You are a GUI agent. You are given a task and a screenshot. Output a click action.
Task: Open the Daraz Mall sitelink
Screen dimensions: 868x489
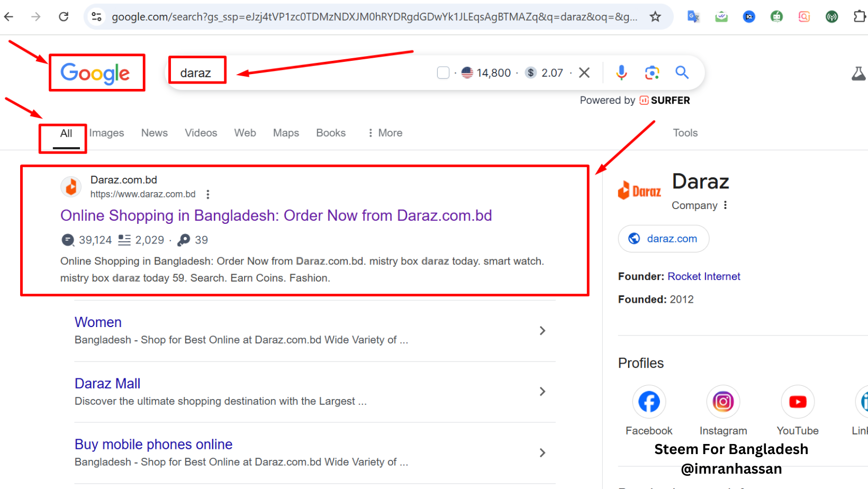[x=107, y=384]
